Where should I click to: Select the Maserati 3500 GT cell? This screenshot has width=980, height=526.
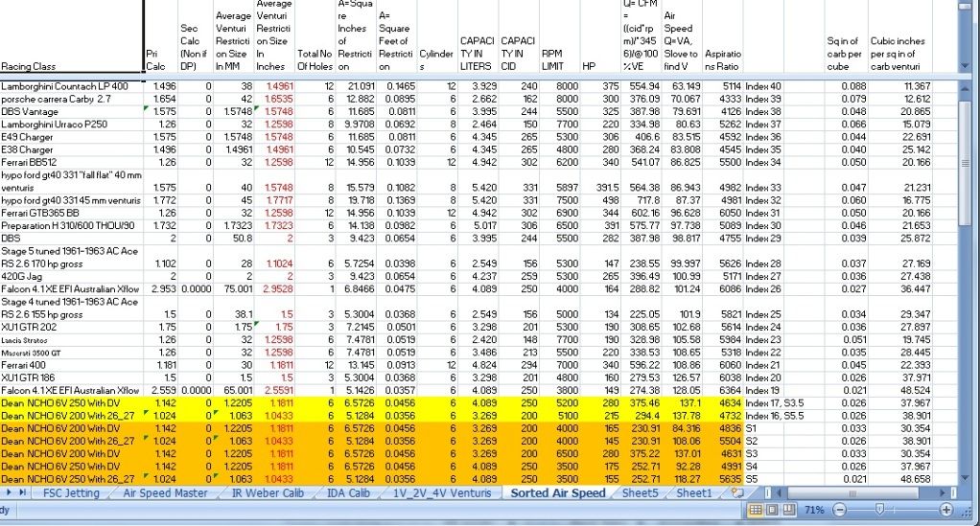click(72, 353)
